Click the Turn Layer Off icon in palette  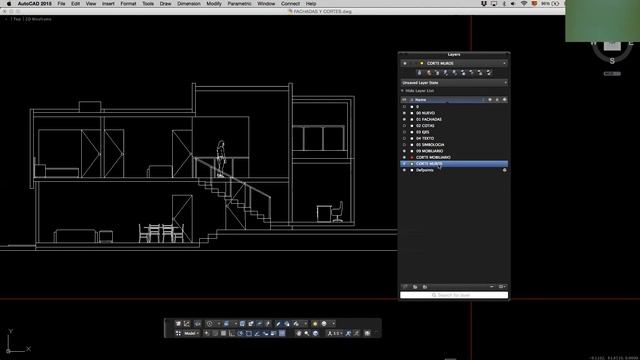click(x=471, y=73)
